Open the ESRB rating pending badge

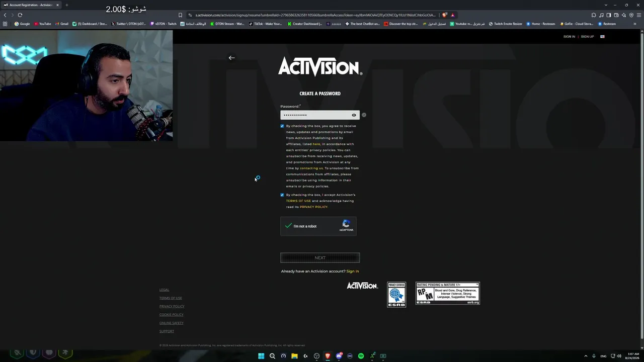pos(448,293)
